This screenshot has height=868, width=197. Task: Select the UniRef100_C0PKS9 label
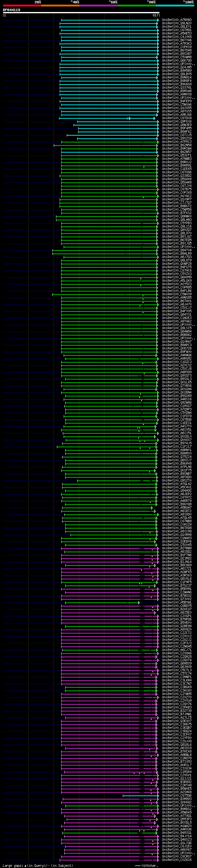[176, 47]
